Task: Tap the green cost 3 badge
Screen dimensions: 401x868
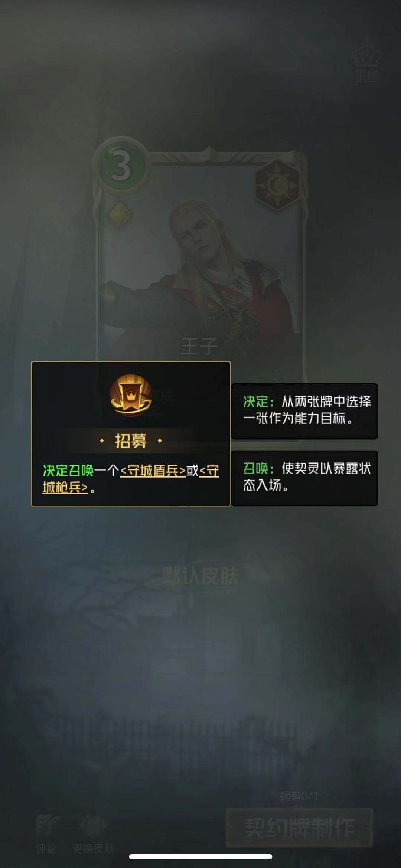Action: [121, 166]
